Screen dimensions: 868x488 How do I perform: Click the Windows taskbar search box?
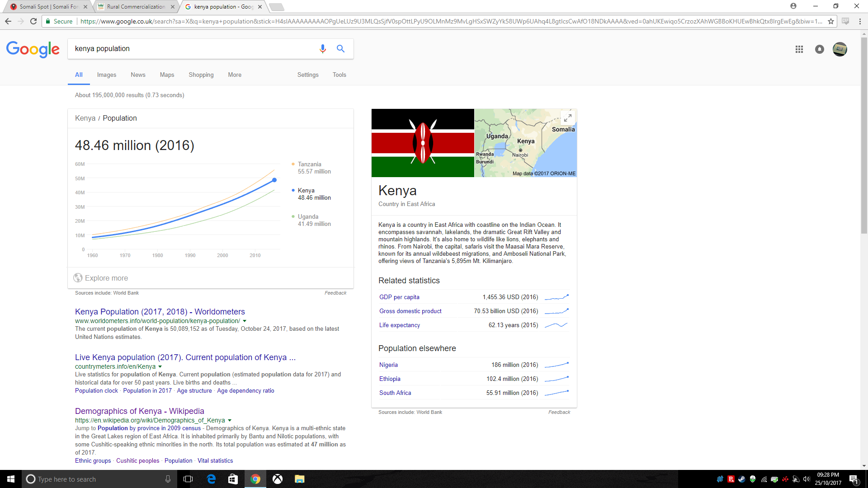click(99, 479)
